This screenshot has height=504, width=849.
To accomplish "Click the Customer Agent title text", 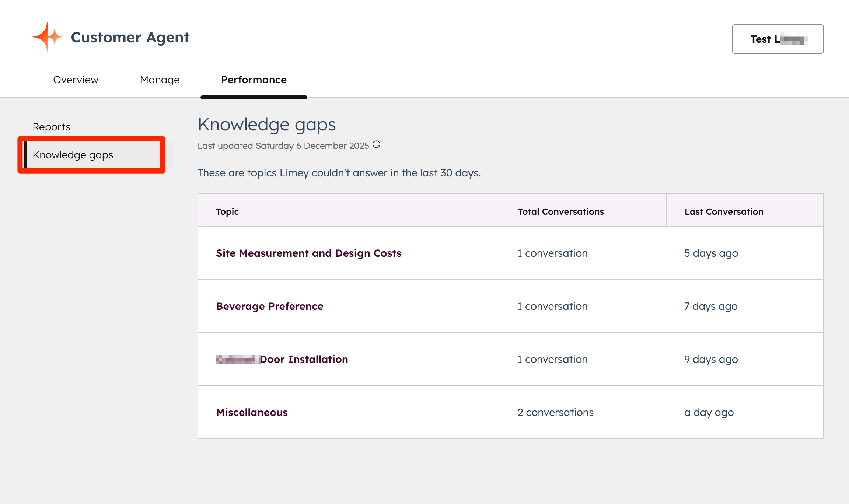I will pyautogui.click(x=130, y=37).
